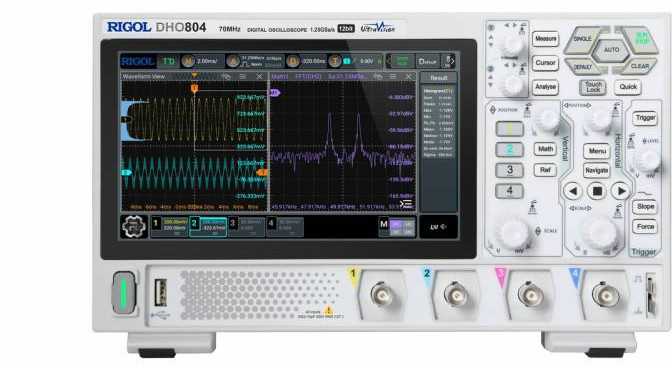Screen dimensions: 672x368
Task: Tap the green on-screen auto button
Action: [x=402, y=61]
